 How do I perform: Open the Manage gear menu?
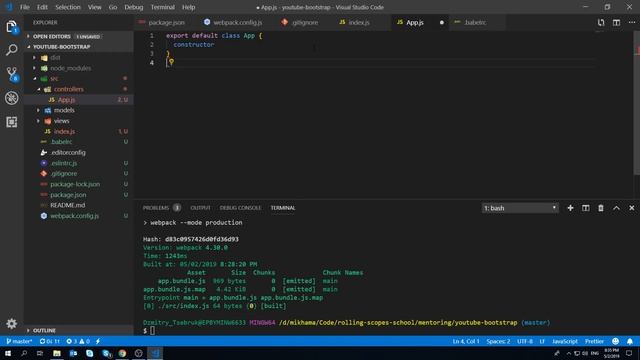click(x=11, y=324)
